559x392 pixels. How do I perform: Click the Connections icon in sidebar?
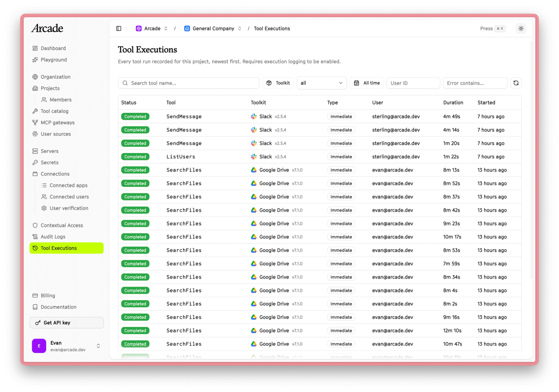click(35, 174)
